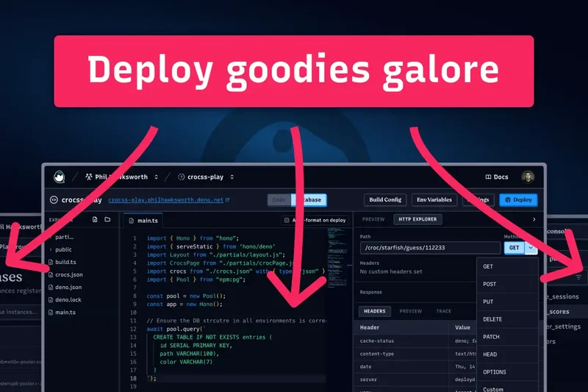This screenshot has height=392, width=588.
Task: Choose DELETE from the method menu
Action: 507,319
